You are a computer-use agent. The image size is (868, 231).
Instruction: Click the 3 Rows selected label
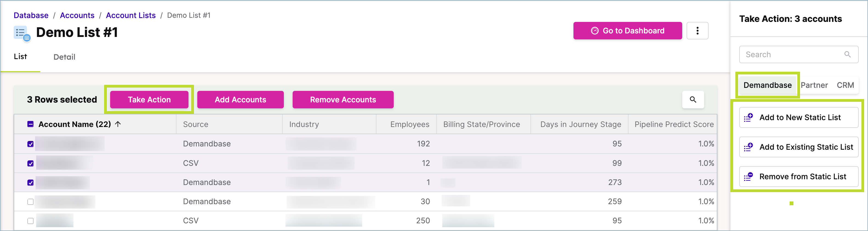pos(62,100)
